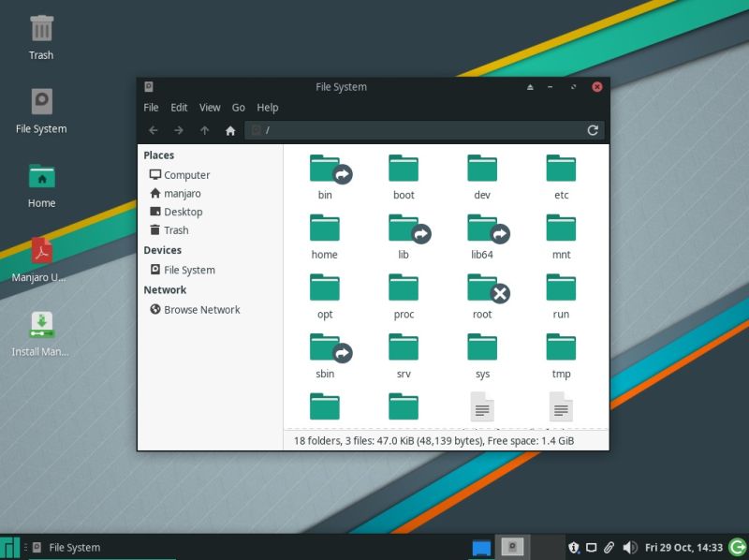Refresh the current folder view
Screen dimensions: 749x560
(x=595, y=130)
